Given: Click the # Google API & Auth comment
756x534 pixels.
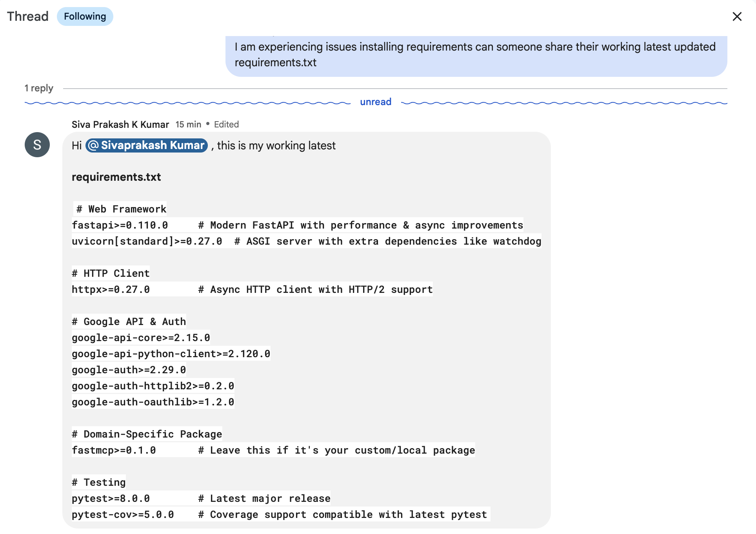Looking at the screenshot, I should 129,321.
